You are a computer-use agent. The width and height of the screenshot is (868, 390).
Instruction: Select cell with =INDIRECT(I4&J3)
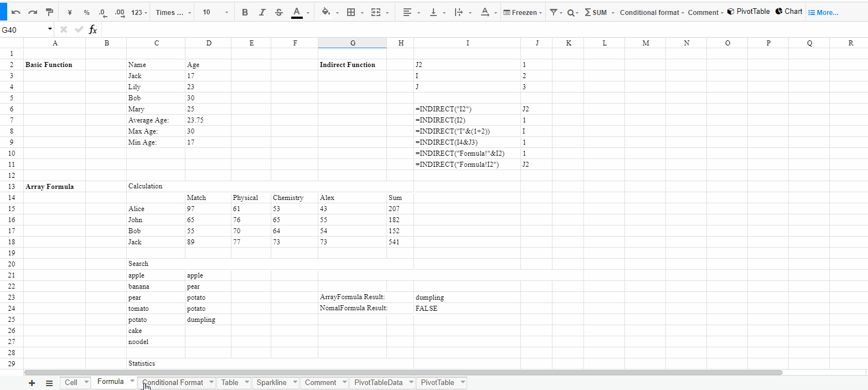tap(467, 142)
